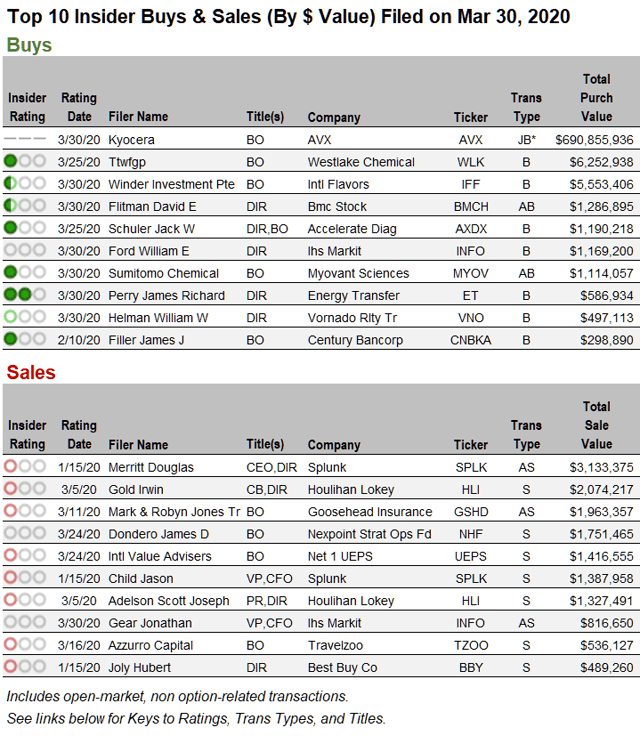Click the SPLK ticker in the Merritt Douglas row
Viewport: 640px width, 736px height.
pyautogui.click(x=472, y=467)
